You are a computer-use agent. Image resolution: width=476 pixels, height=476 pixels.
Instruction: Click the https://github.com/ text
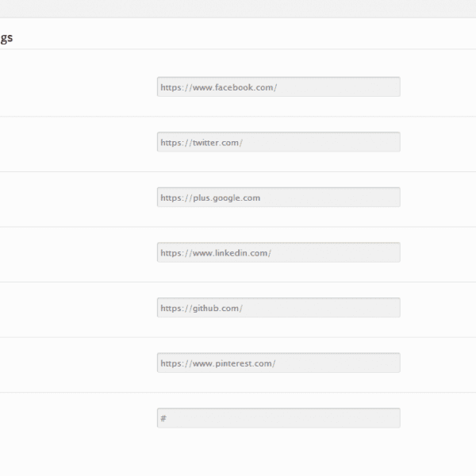click(202, 308)
